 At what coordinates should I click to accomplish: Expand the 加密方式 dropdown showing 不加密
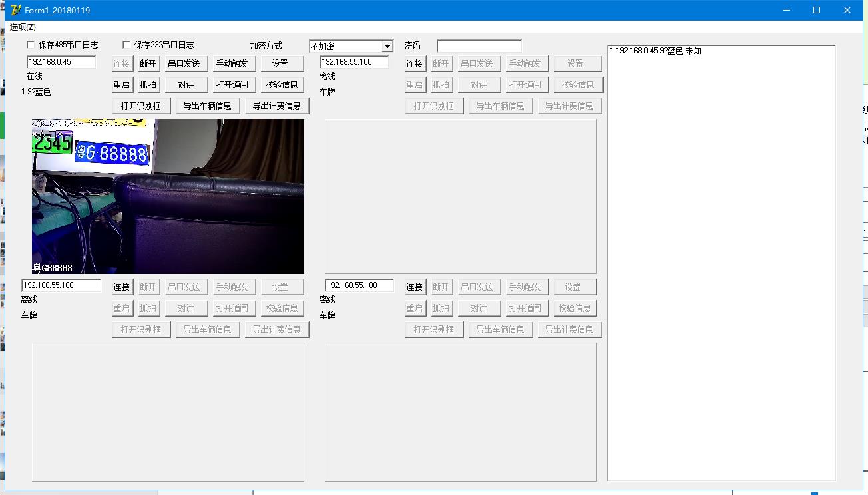(x=387, y=47)
